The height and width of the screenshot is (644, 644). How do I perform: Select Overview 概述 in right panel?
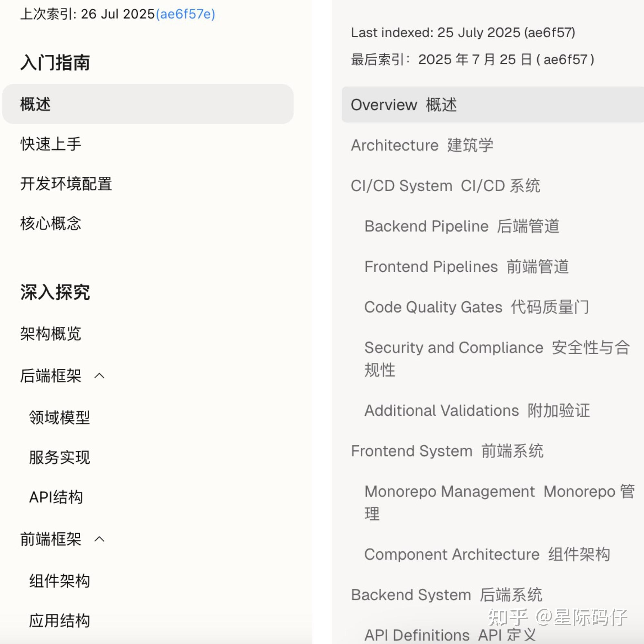pos(403,105)
